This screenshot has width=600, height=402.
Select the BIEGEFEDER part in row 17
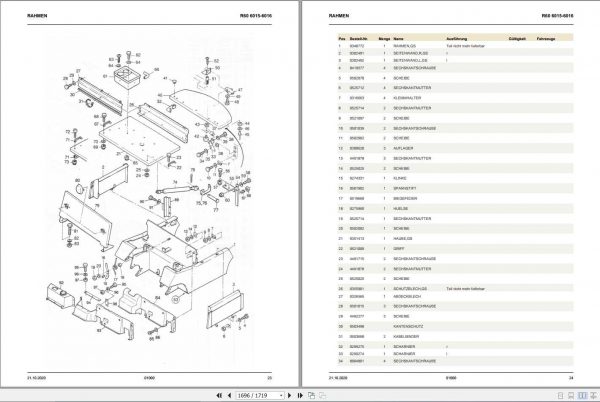coord(405,199)
